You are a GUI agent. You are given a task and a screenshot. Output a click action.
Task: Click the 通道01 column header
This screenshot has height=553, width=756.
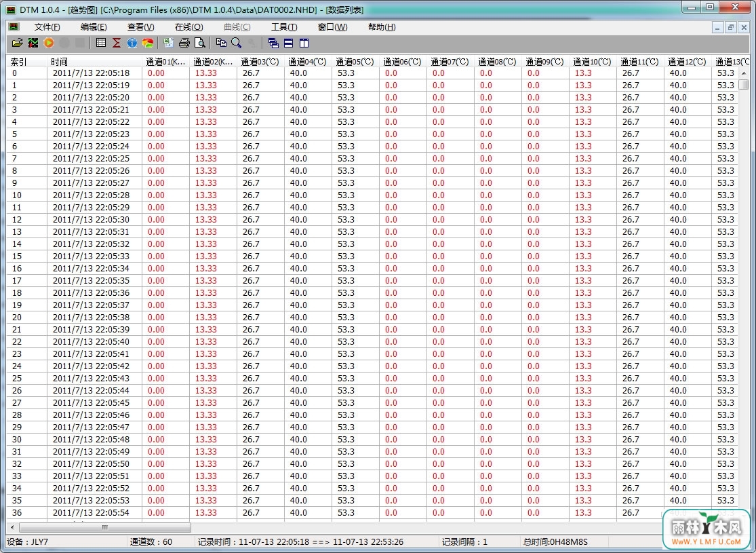(x=165, y=62)
